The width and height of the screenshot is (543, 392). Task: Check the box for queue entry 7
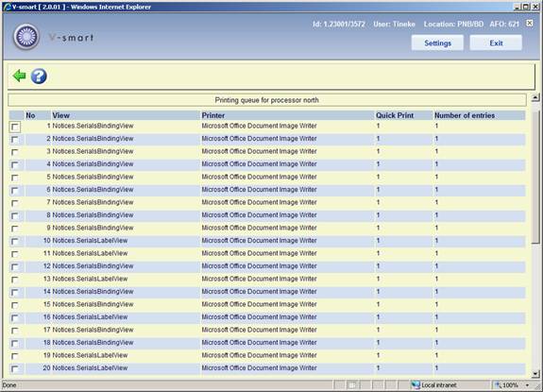pyautogui.click(x=15, y=203)
